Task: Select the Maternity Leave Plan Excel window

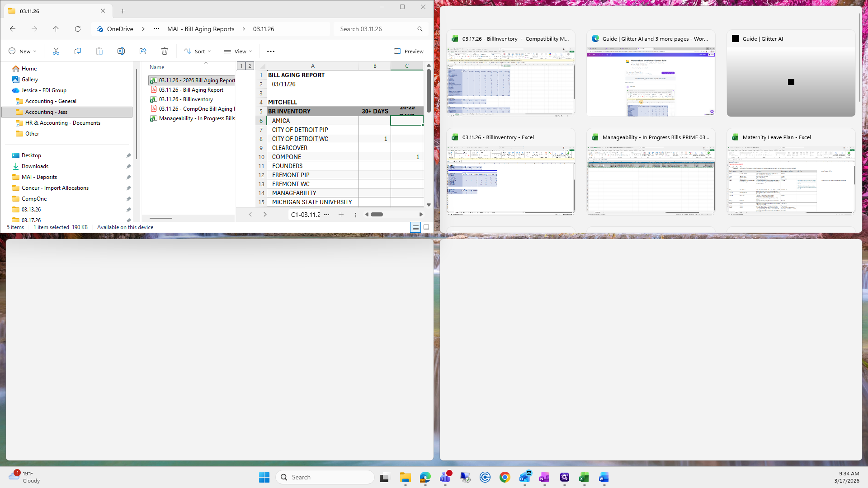Action: tap(791, 172)
